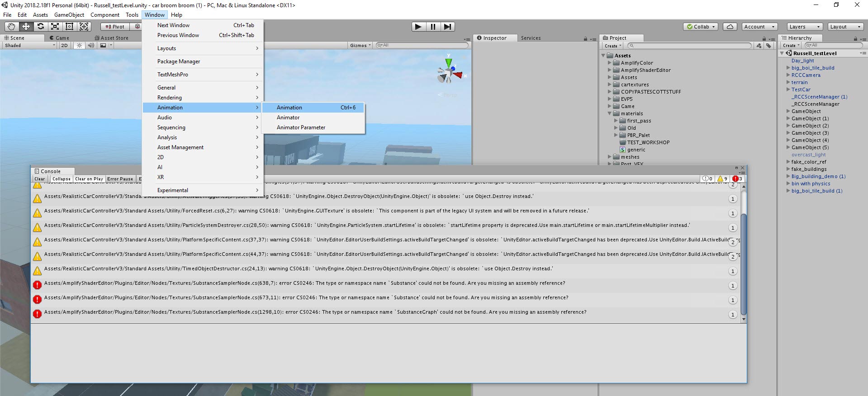868x396 pixels.
Task: Click the Console scrollbar down arrow
Action: pyautogui.click(x=744, y=319)
